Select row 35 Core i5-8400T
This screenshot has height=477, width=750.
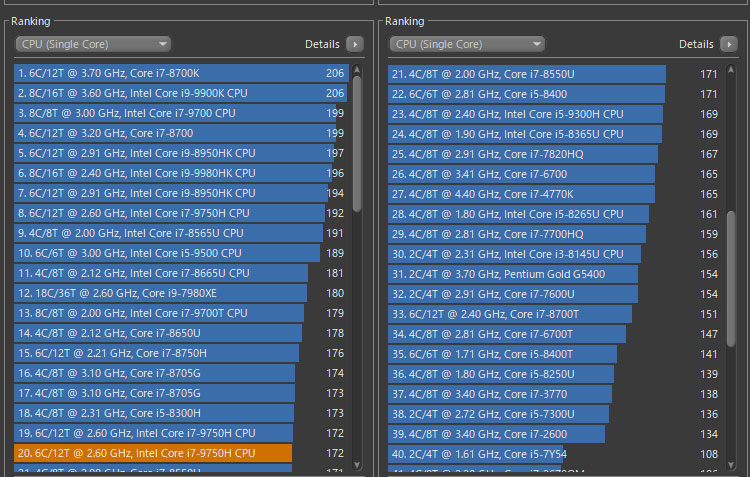[555, 354]
